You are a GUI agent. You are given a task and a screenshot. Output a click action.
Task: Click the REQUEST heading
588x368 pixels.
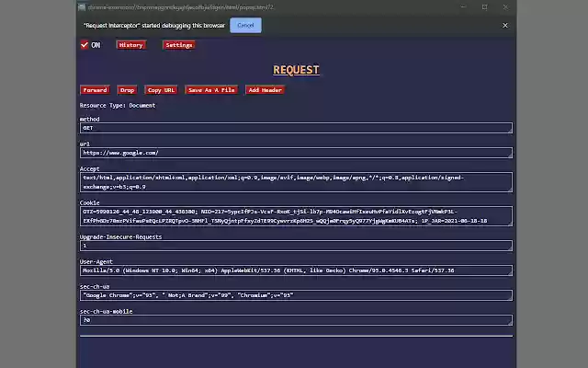point(296,70)
